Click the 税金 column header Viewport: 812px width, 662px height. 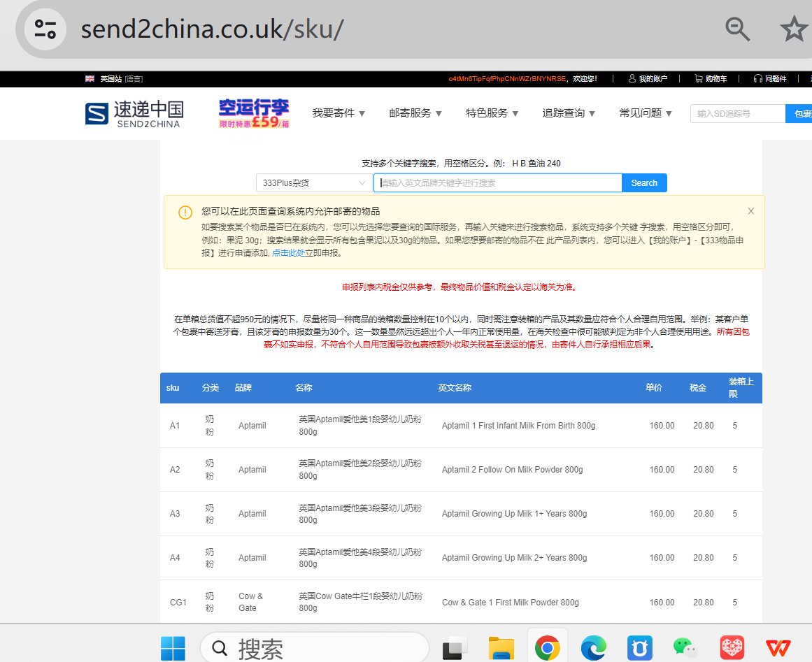tap(697, 388)
